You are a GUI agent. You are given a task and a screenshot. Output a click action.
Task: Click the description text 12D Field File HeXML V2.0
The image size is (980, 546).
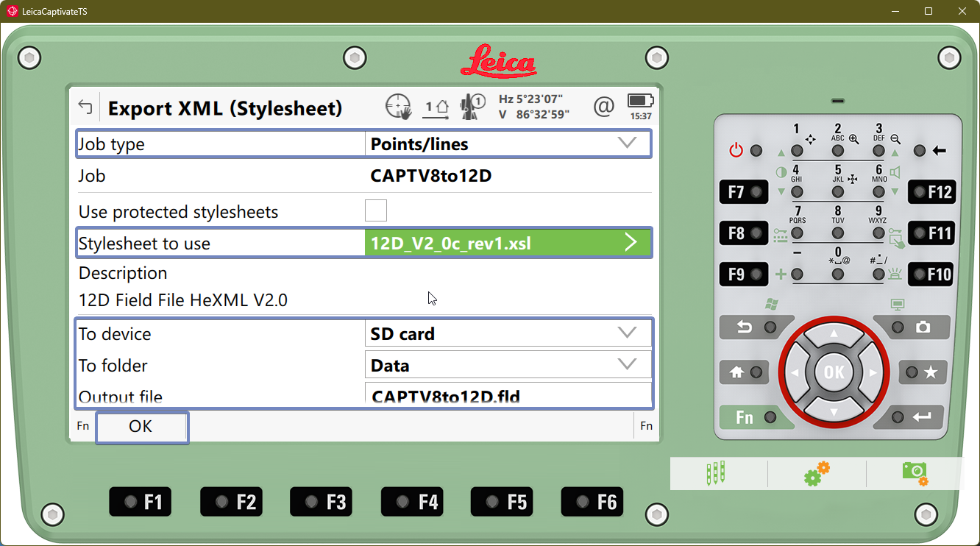pos(183,300)
